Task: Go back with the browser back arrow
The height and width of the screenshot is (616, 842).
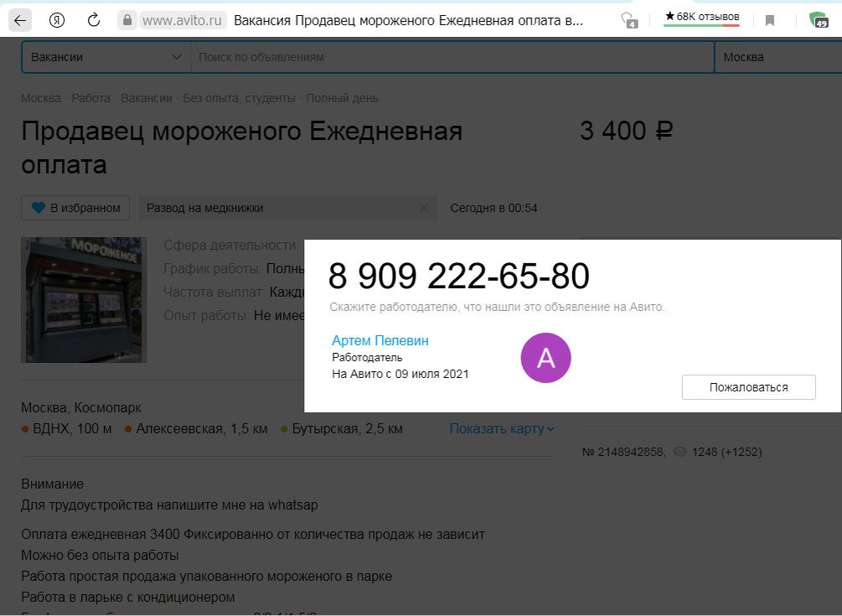Action: tap(20, 20)
